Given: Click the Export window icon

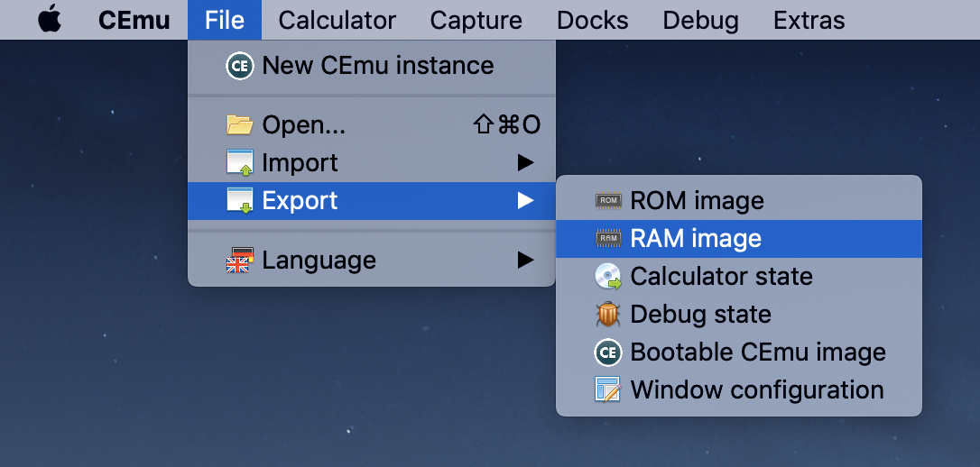Looking at the screenshot, I should [240, 200].
